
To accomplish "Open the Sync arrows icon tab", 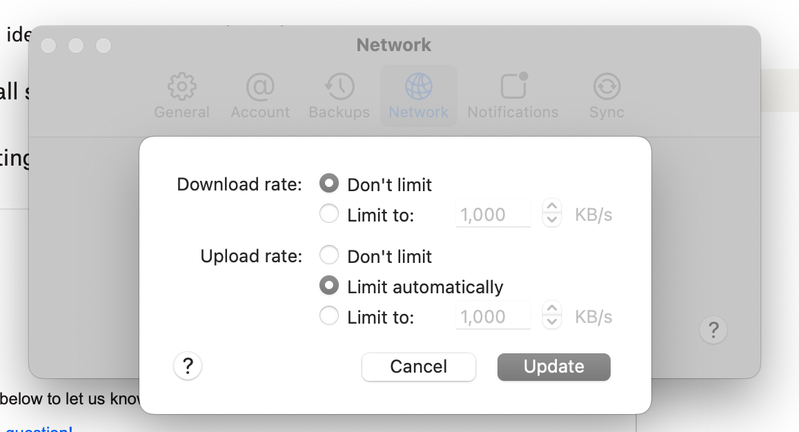I will point(606,87).
